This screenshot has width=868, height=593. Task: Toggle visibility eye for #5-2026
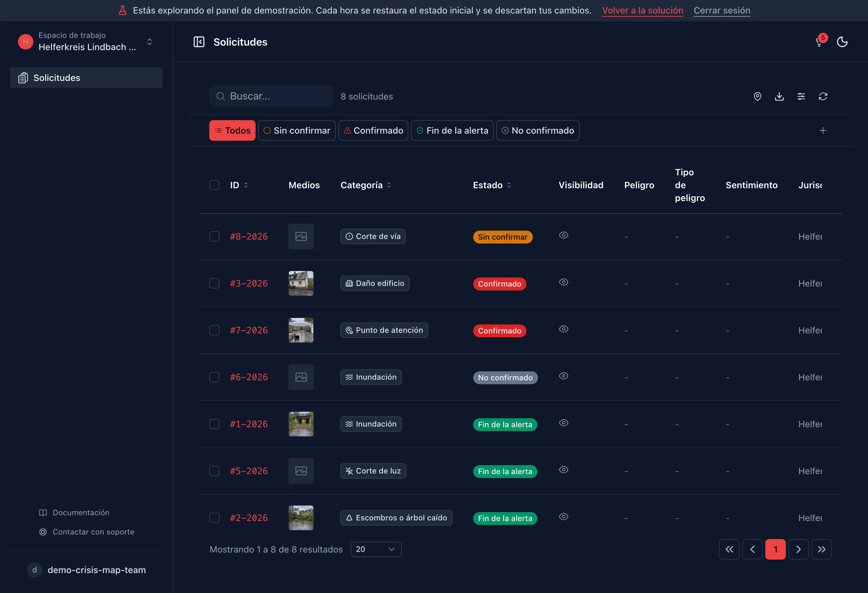coord(564,470)
